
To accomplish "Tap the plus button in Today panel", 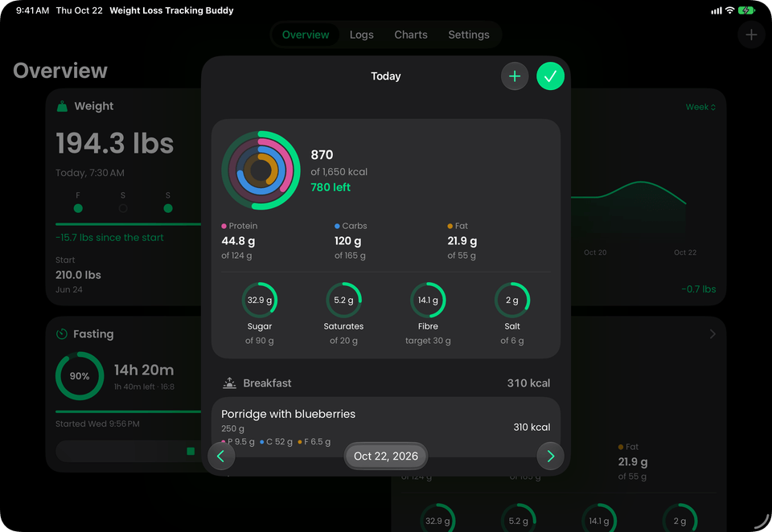I will coord(515,76).
